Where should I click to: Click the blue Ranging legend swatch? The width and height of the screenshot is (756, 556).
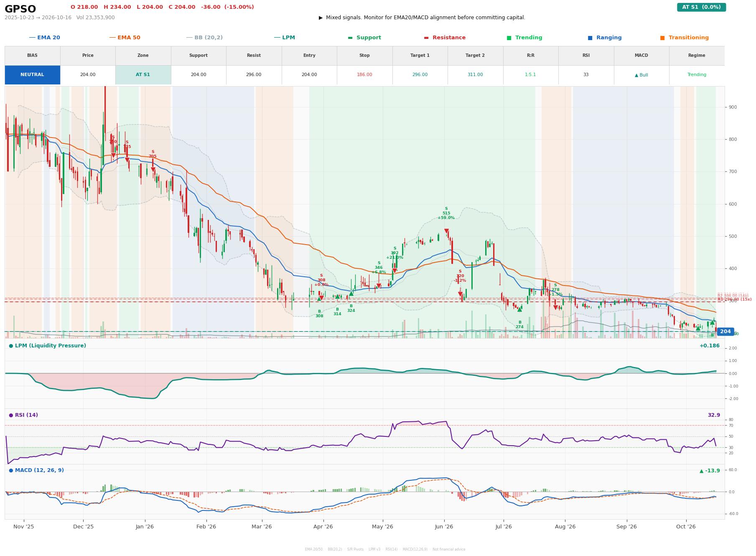[590, 38]
